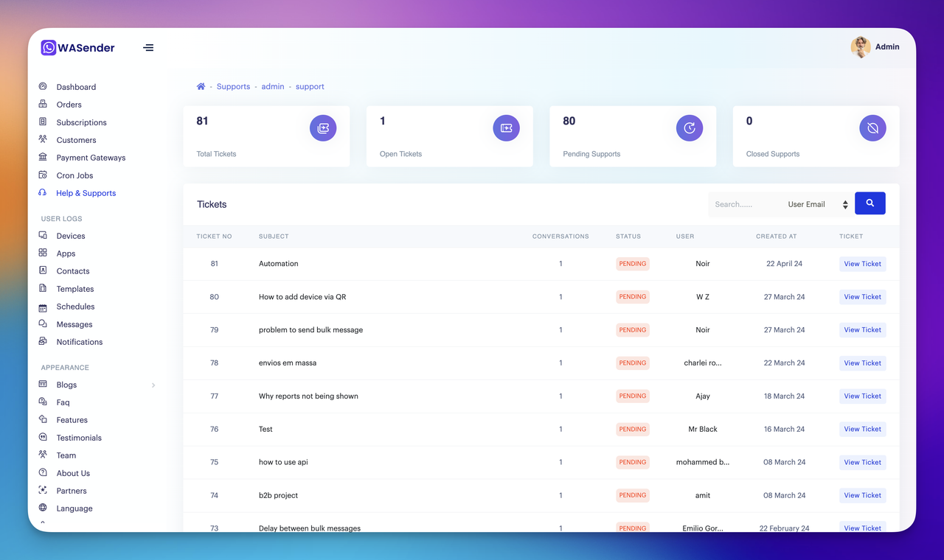Click the Features sidebar icon

[43, 419]
